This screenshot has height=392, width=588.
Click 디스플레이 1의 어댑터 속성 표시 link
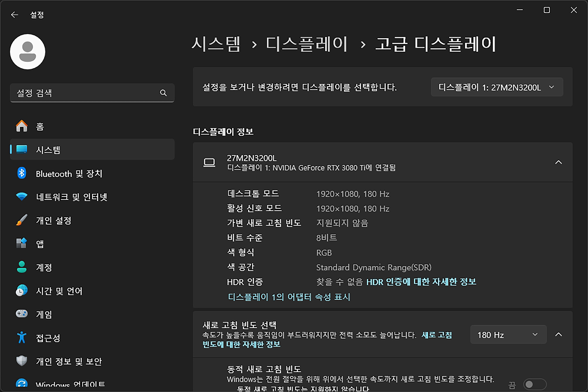289,297
